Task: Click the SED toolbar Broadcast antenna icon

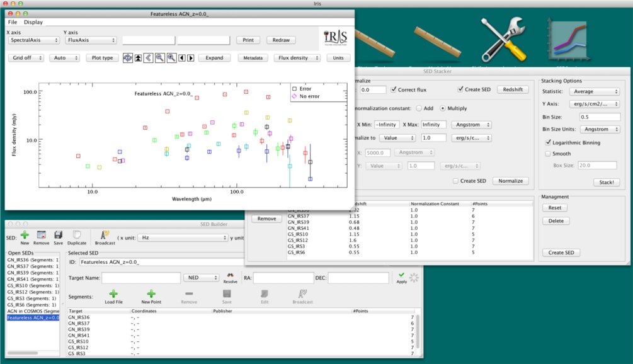Action: pos(105,235)
